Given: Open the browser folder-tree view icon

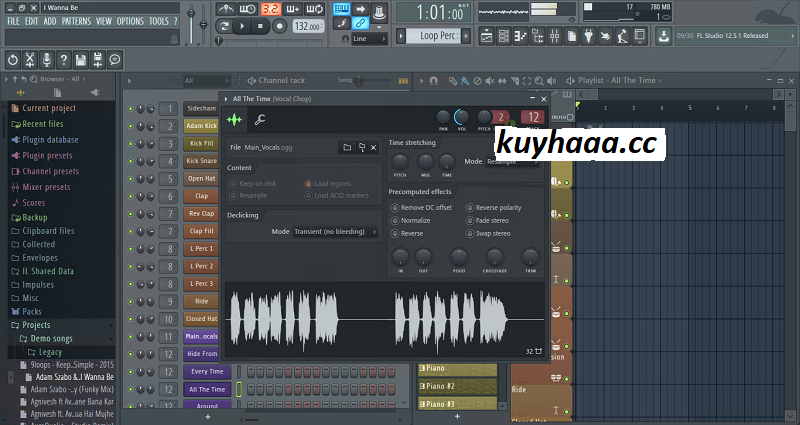Looking at the screenshot, I should click(538, 36).
